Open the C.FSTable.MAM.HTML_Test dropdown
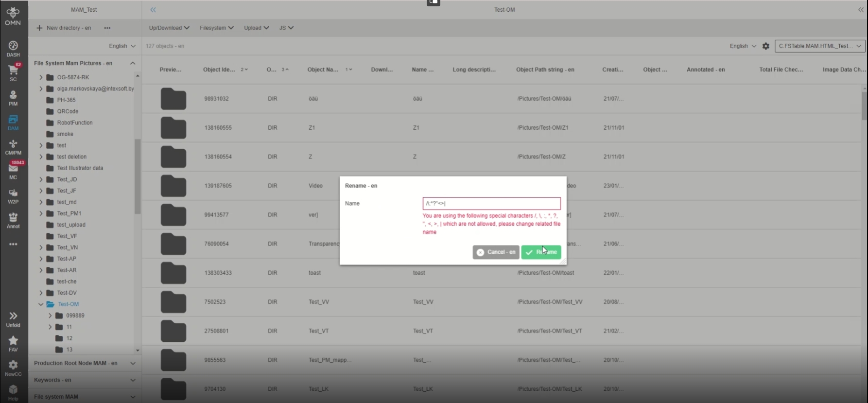 pyautogui.click(x=819, y=46)
